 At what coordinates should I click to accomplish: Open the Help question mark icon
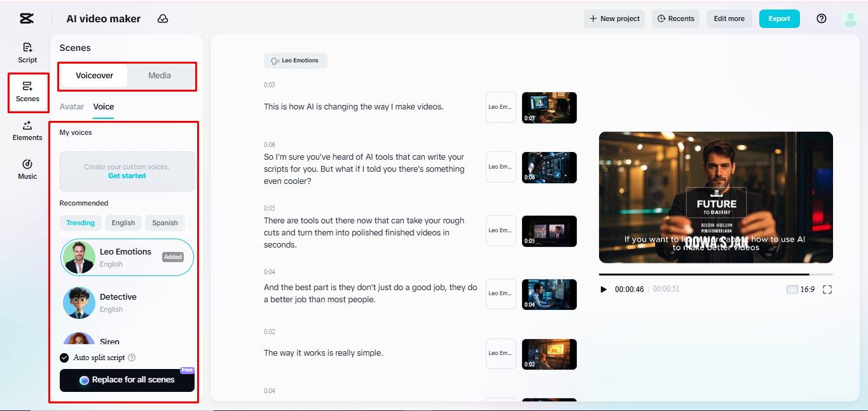pyautogui.click(x=821, y=18)
